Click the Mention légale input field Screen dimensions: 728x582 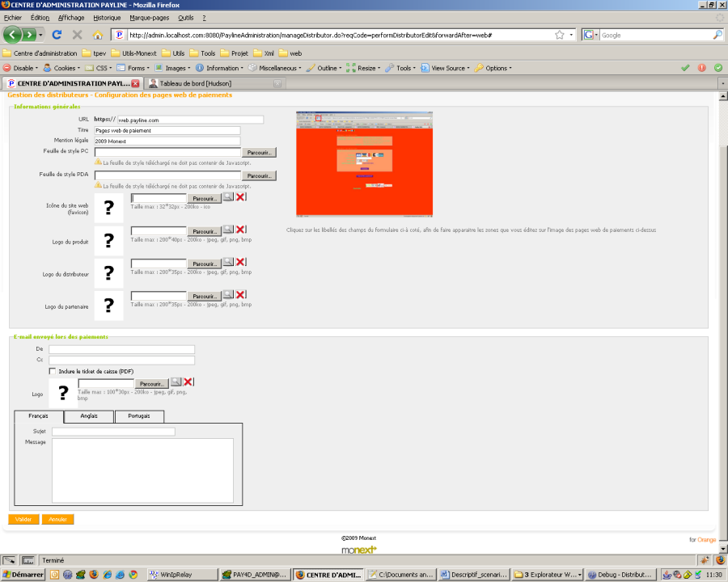click(167, 141)
